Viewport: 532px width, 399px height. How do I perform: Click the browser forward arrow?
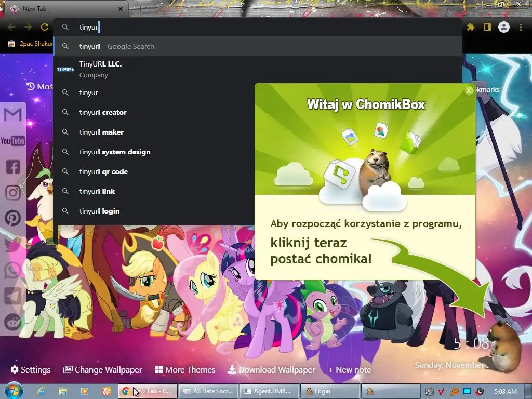[28, 27]
